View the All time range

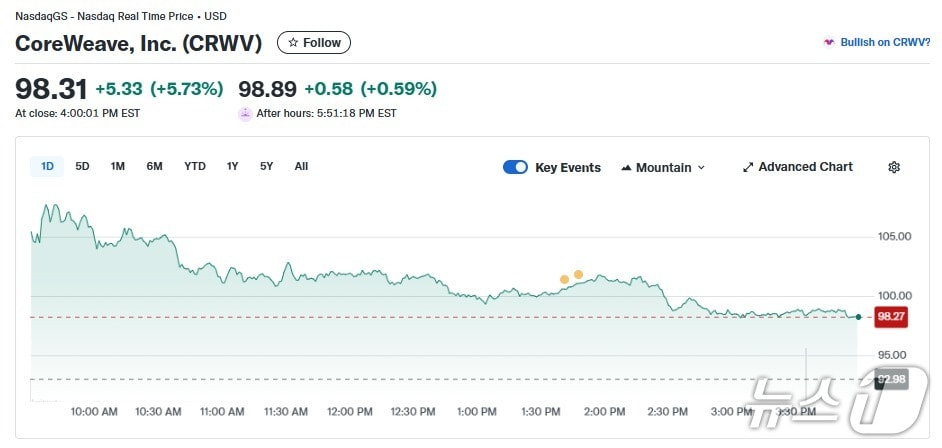pyautogui.click(x=301, y=167)
